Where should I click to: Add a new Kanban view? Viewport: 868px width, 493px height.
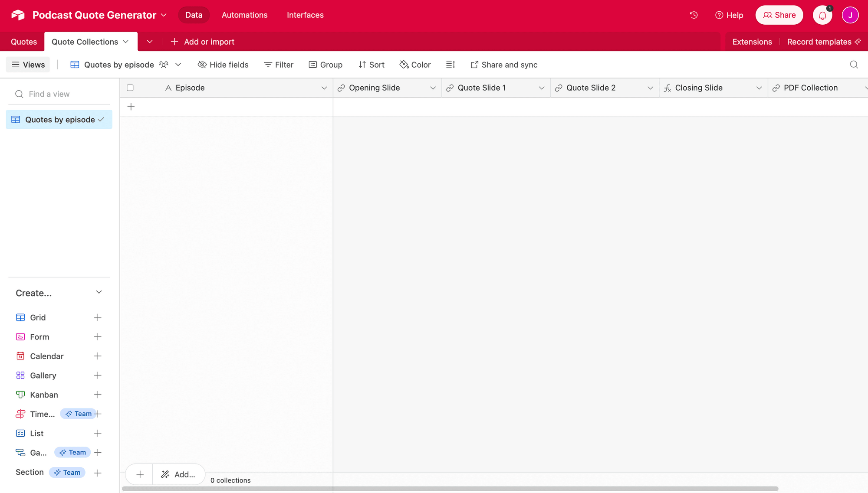(98, 395)
